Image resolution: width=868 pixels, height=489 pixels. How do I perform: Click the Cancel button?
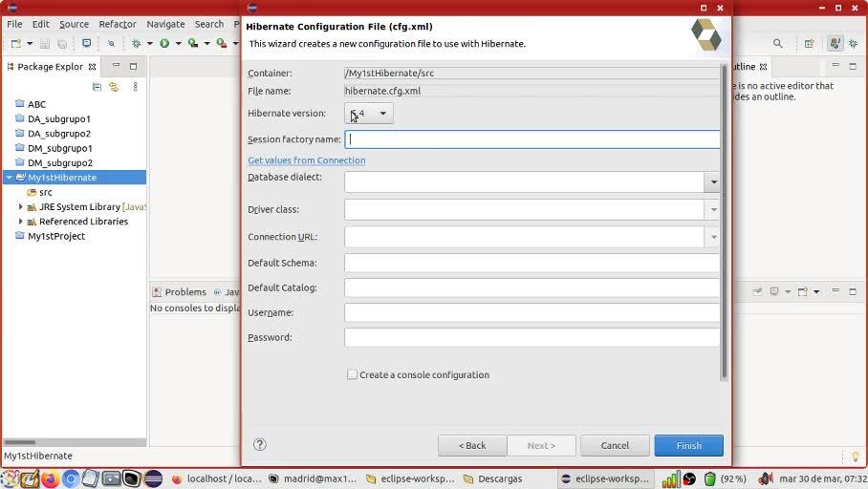click(615, 445)
